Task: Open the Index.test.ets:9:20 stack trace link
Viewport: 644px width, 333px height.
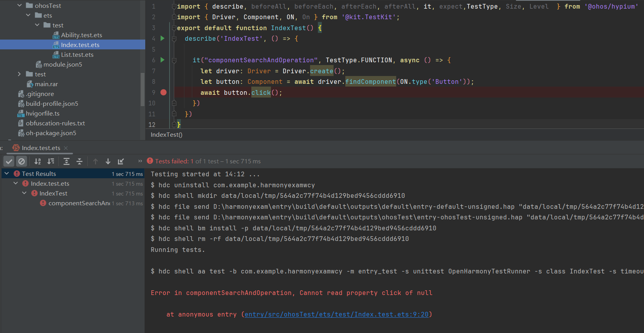Action: tap(337, 314)
